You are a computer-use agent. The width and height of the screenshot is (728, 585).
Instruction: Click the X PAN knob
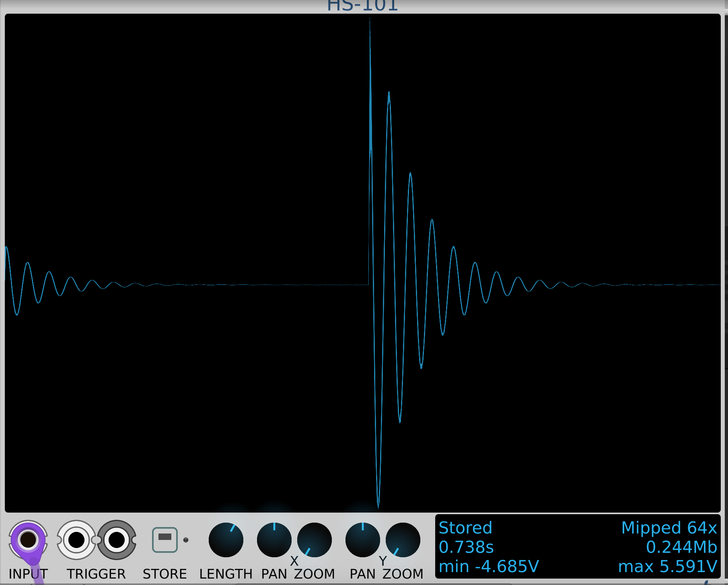(274, 540)
